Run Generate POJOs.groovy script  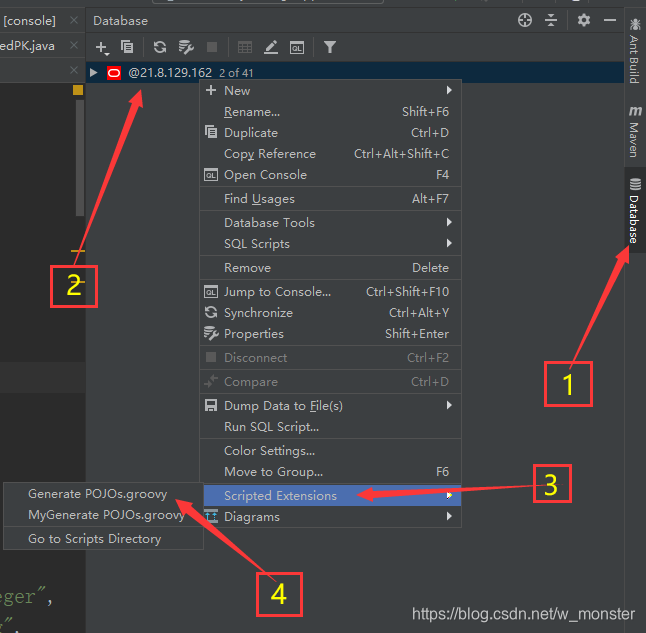103,494
